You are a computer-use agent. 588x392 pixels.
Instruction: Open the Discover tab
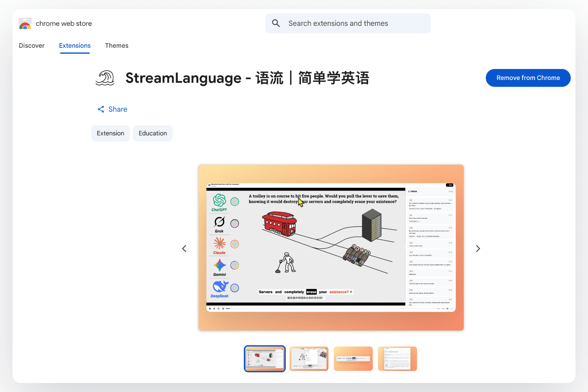(x=32, y=45)
